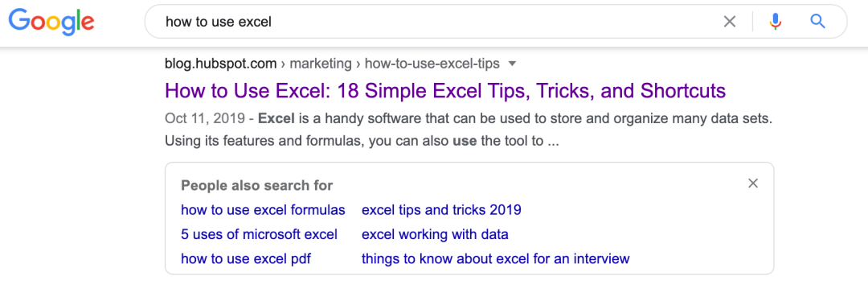Open 'things to know about excel for an interview'
The image size is (868, 293).
point(495,258)
